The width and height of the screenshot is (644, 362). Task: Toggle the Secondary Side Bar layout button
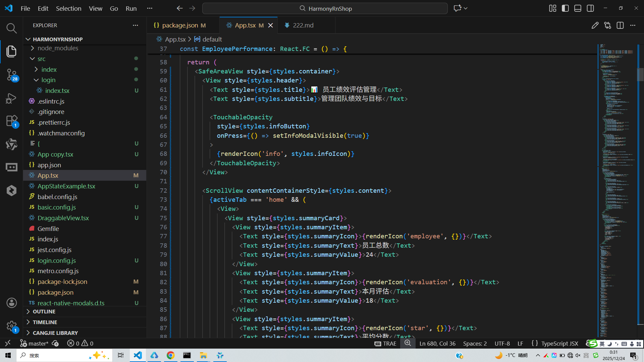click(590, 8)
